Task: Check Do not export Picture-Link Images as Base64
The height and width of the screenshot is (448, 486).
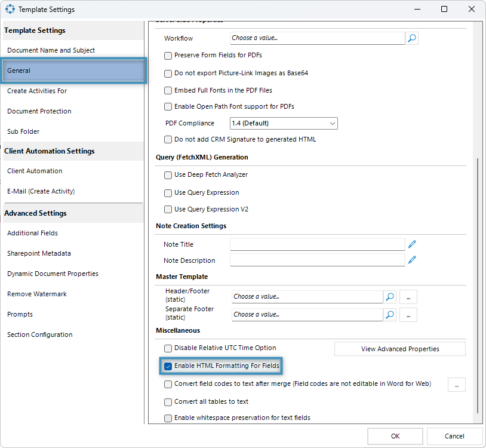Action: [x=168, y=73]
